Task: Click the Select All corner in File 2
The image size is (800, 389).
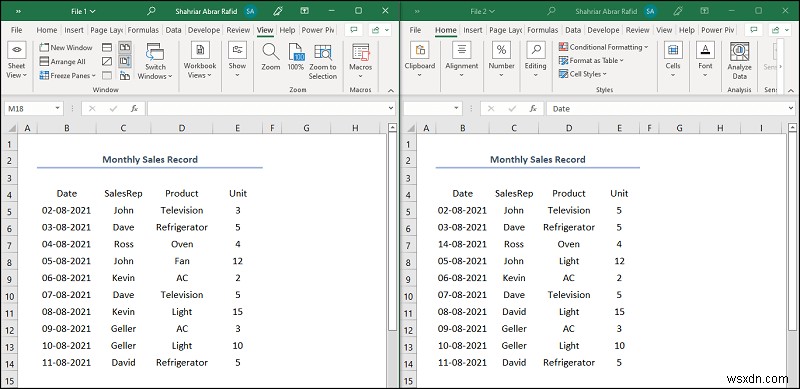Action: [409, 129]
